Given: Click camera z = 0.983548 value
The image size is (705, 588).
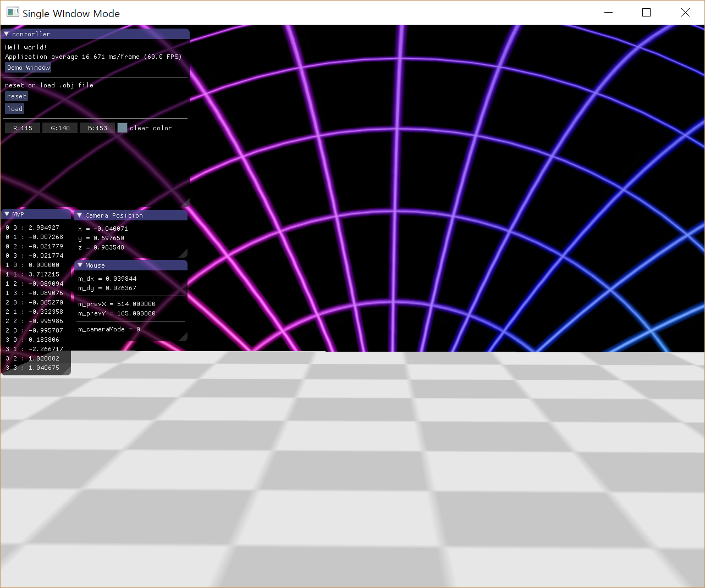Looking at the screenshot, I should (x=101, y=247).
